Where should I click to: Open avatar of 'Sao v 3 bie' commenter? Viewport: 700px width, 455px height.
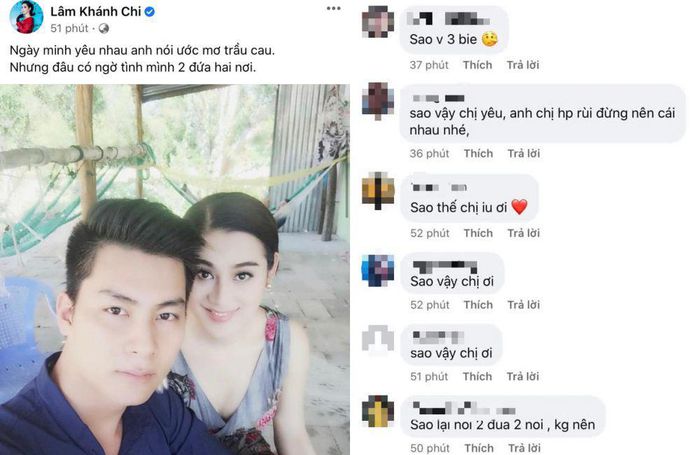(378, 22)
